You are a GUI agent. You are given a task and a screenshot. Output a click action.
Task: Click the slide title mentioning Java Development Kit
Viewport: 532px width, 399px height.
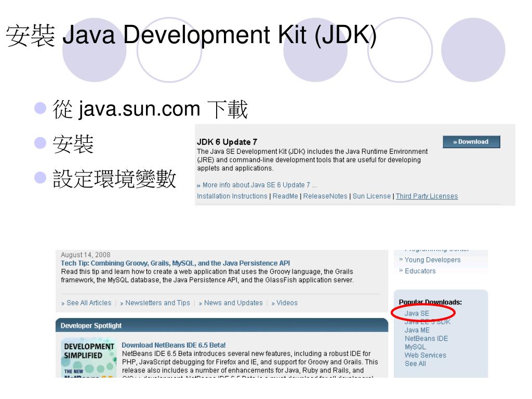(191, 35)
